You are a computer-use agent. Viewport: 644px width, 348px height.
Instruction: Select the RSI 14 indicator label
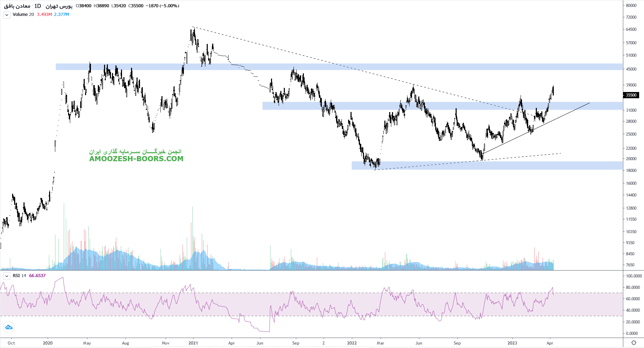coord(19,276)
